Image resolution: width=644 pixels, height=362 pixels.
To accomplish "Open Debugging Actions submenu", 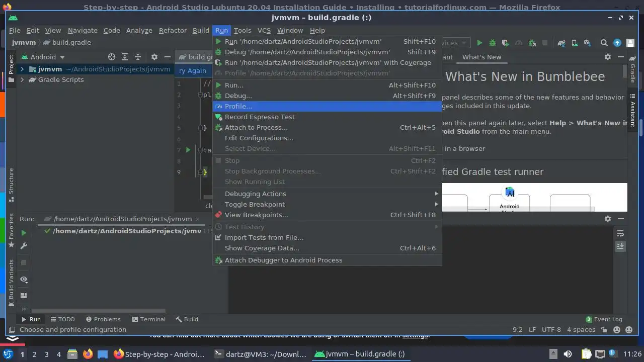I will click(x=327, y=194).
